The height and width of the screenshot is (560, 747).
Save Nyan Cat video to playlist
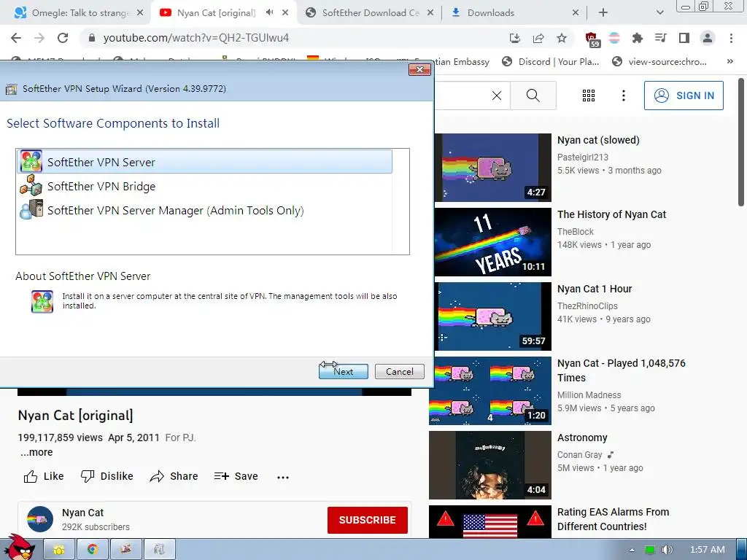[x=236, y=476]
